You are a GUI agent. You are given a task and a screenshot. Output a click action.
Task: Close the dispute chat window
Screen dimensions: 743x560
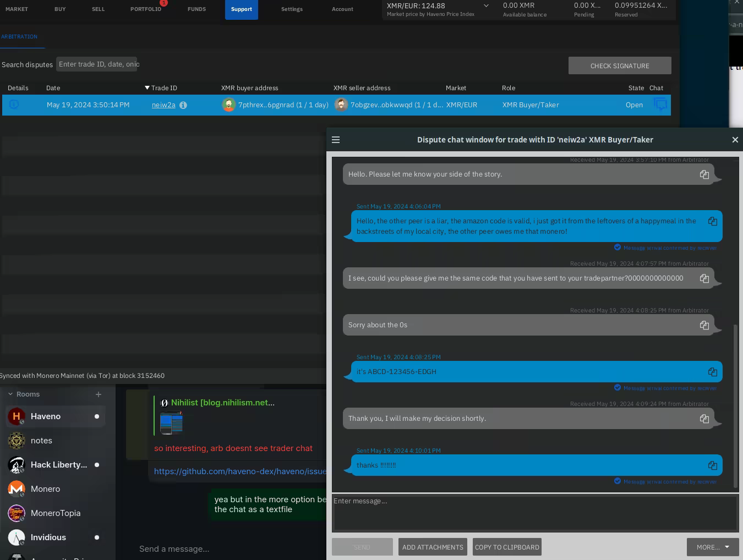pyautogui.click(x=735, y=140)
